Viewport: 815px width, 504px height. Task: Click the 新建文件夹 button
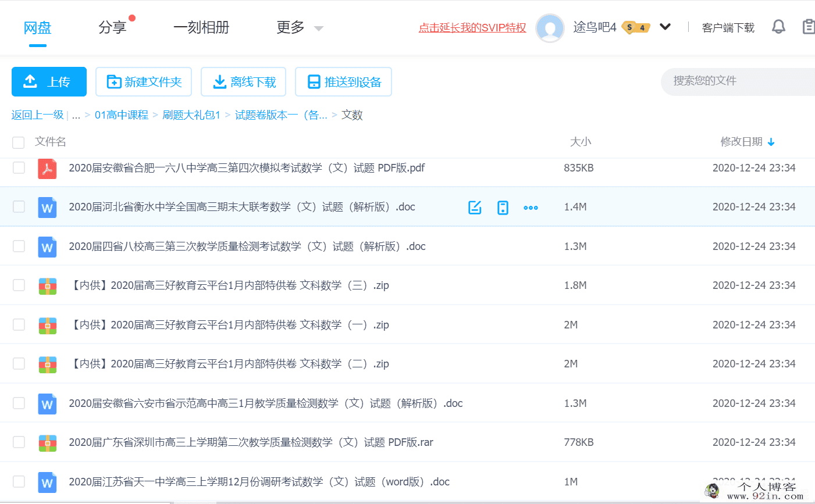click(144, 81)
